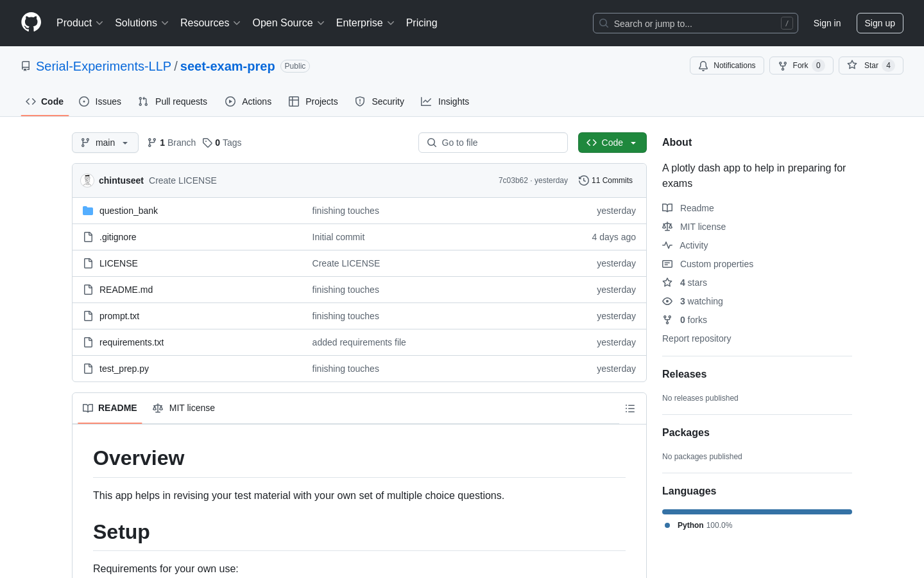The height and width of the screenshot is (578, 924).
Task: Click the file icon beside prompt.txt
Action: pyautogui.click(x=88, y=316)
